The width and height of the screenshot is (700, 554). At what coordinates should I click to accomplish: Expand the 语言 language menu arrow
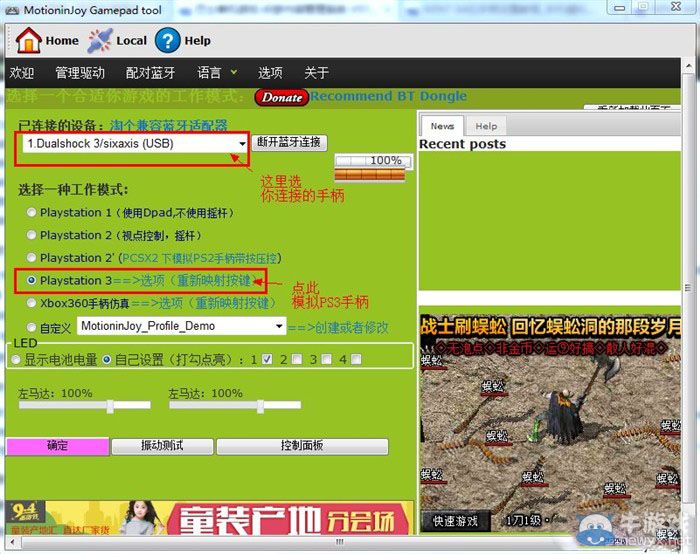coord(233,72)
